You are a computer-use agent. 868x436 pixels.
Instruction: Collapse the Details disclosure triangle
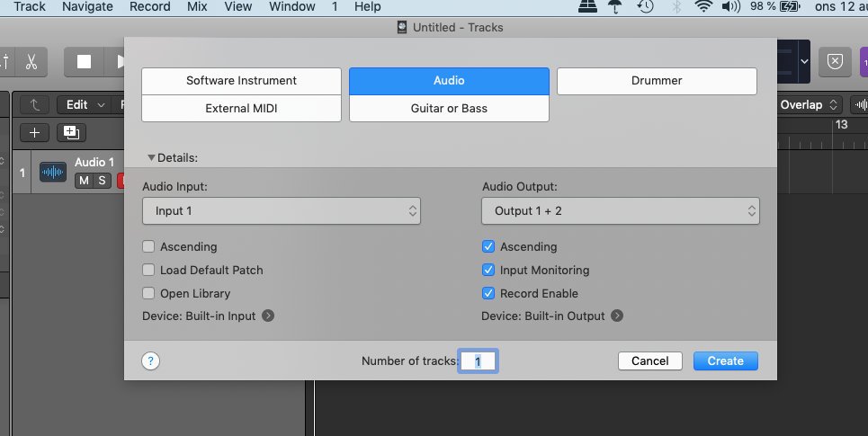pyautogui.click(x=152, y=157)
